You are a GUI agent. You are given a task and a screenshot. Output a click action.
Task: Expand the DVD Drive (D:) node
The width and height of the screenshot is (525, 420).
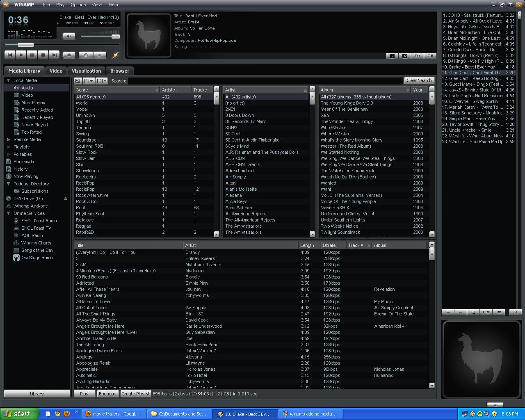(8, 199)
